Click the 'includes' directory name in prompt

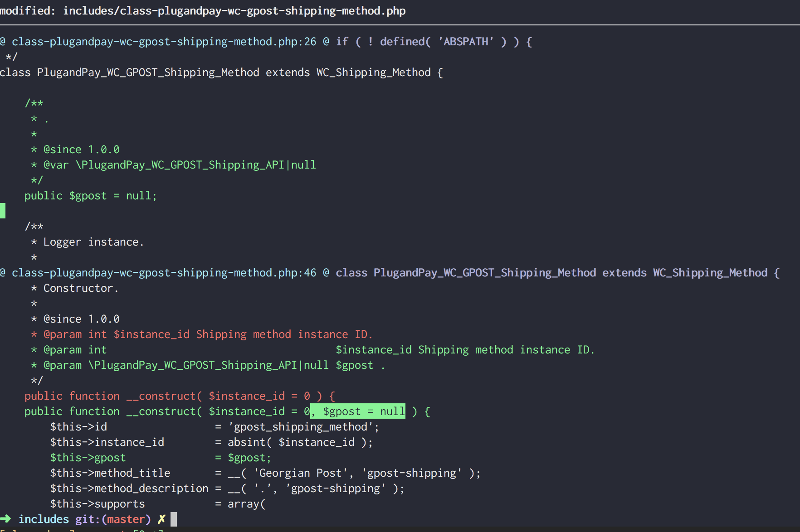click(x=44, y=519)
